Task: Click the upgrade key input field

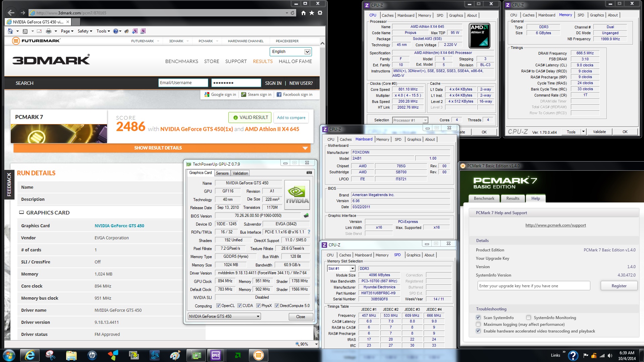Action: click(534, 286)
